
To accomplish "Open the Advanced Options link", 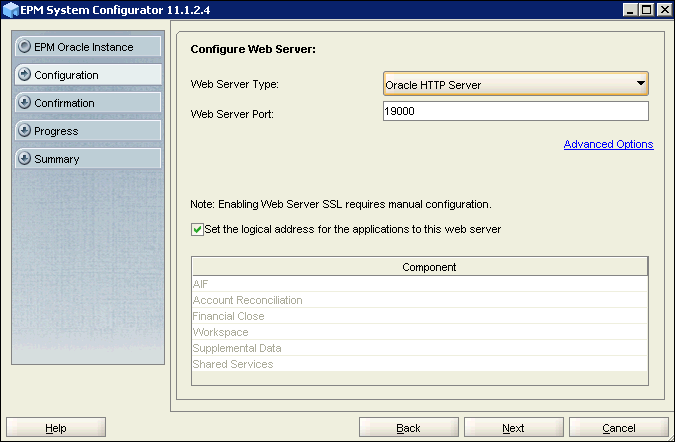I will (608, 144).
